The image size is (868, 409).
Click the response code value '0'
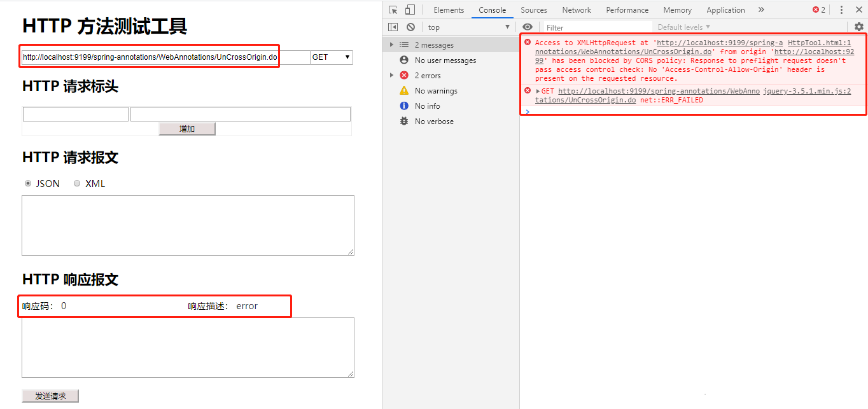[64, 306]
